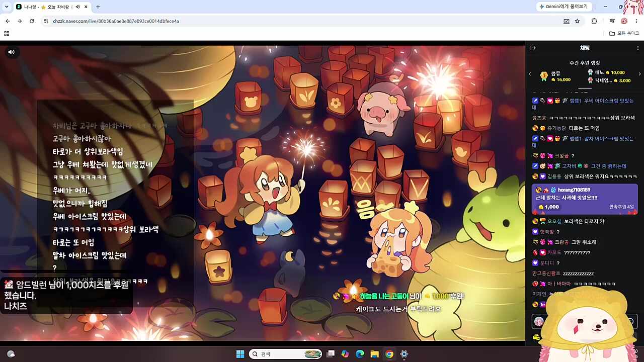
Task: Click the Windows taskbar search box
Action: [285, 354]
